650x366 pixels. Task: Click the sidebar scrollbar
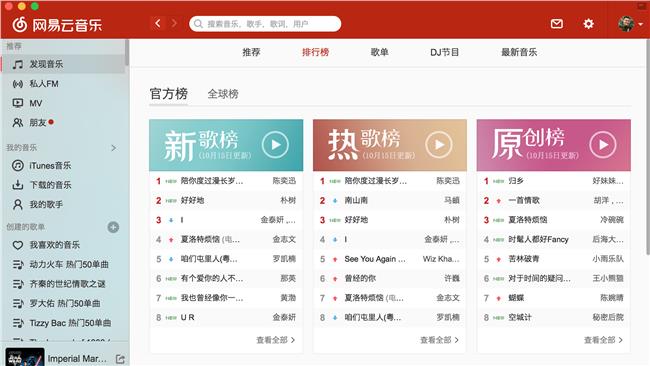tap(127, 53)
